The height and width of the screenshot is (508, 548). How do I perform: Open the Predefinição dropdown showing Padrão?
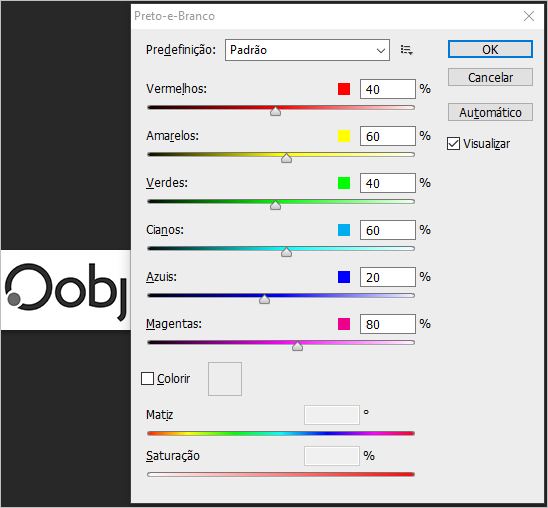pos(307,50)
